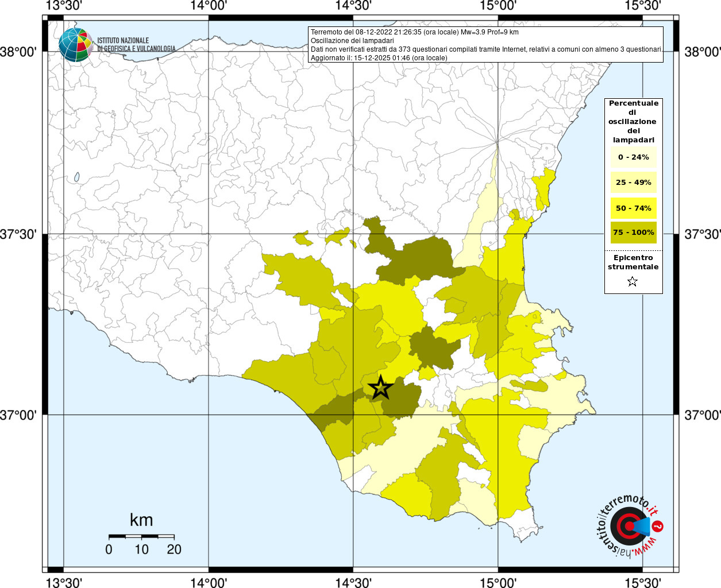Select the 25 - 49% legend swatch
This screenshot has height=588, width=721.
pyautogui.click(x=633, y=183)
